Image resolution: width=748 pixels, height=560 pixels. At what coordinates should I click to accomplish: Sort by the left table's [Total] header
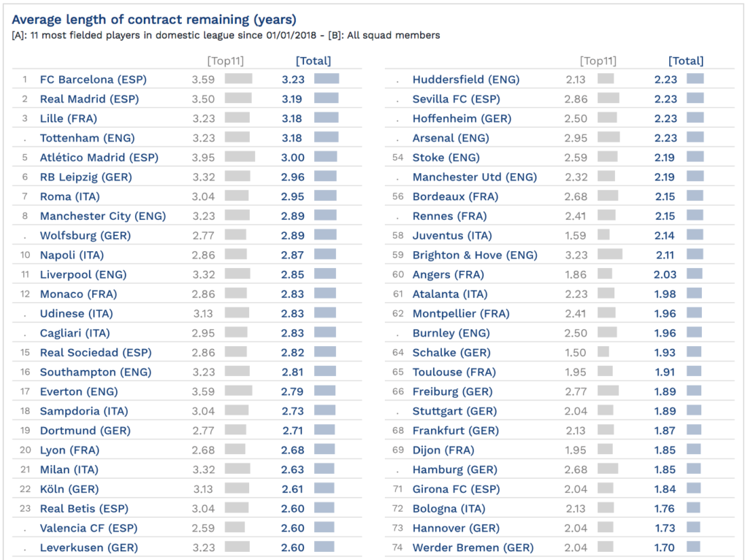(x=313, y=61)
